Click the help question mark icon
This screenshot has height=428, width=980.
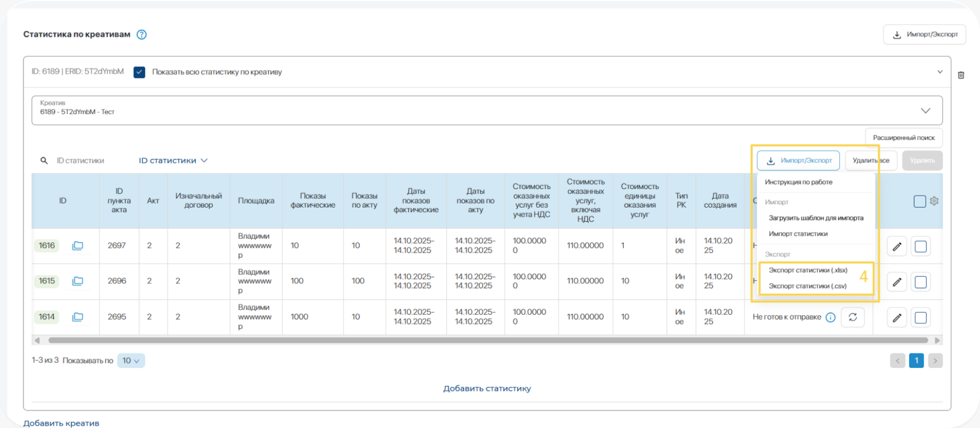click(142, 34)
